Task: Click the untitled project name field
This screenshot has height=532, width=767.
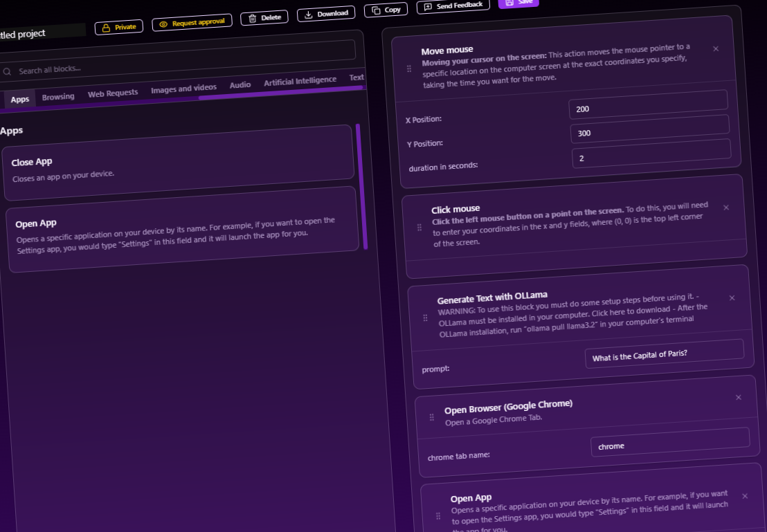Action: (x=42, y=33)
